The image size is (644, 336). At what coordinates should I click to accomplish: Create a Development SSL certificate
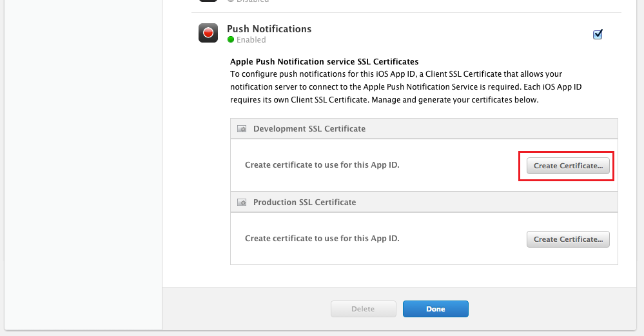coord(568,166)
